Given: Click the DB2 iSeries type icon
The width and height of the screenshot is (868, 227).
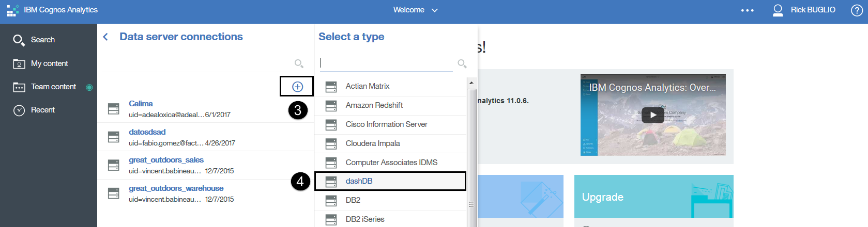Looking at the screenshot, I should (331, 220).
